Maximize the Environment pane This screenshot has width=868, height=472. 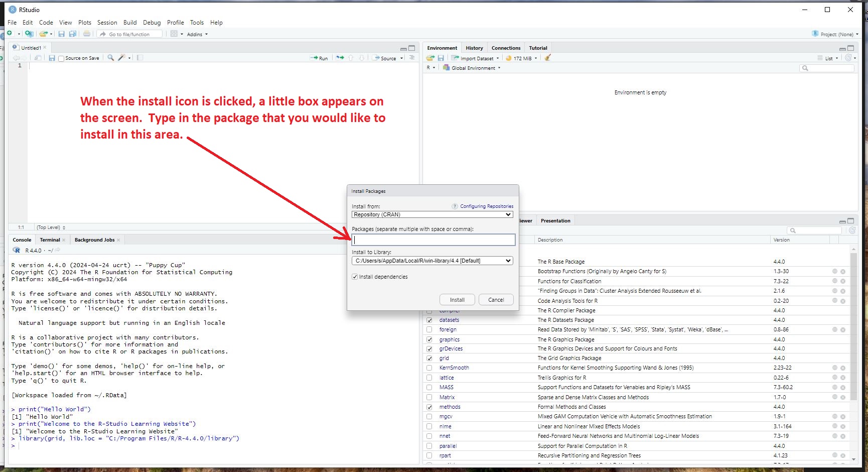click(x=850, y=48)
